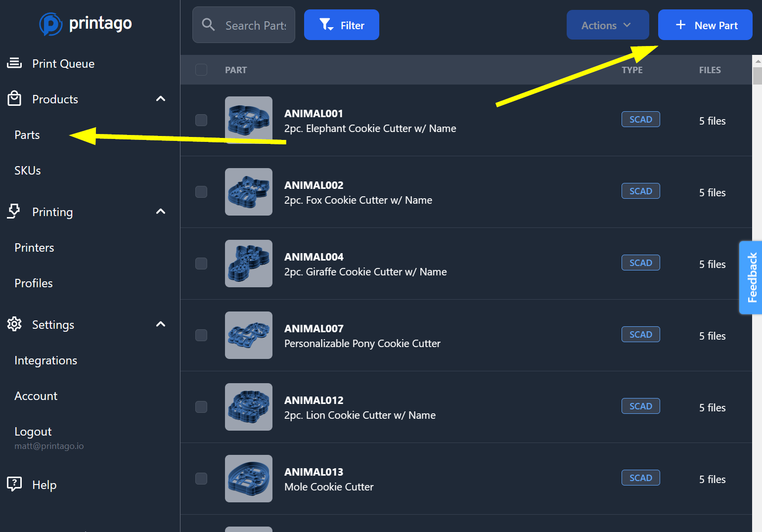
Task: Collapse the Products section chevron
Action: [x=161, y=99]
